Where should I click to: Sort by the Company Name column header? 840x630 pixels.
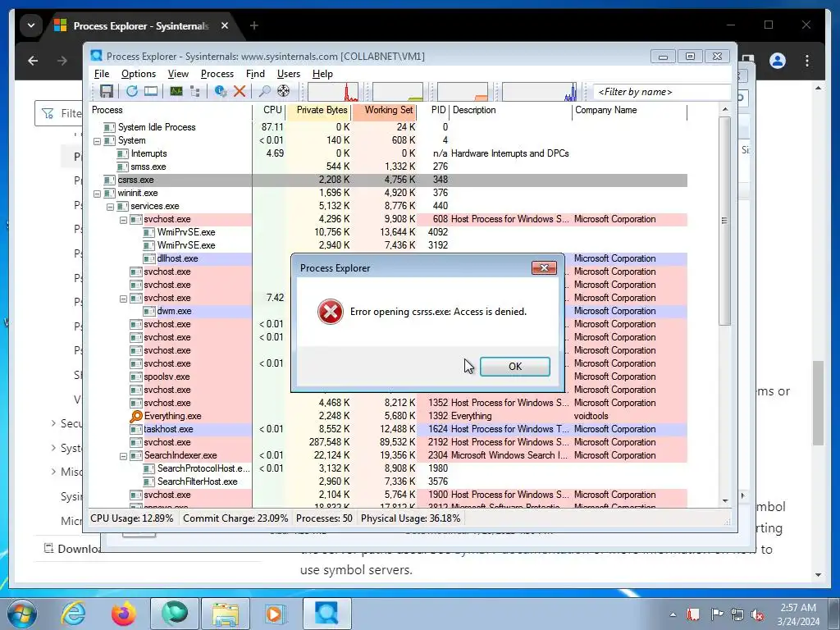[629, 110]
